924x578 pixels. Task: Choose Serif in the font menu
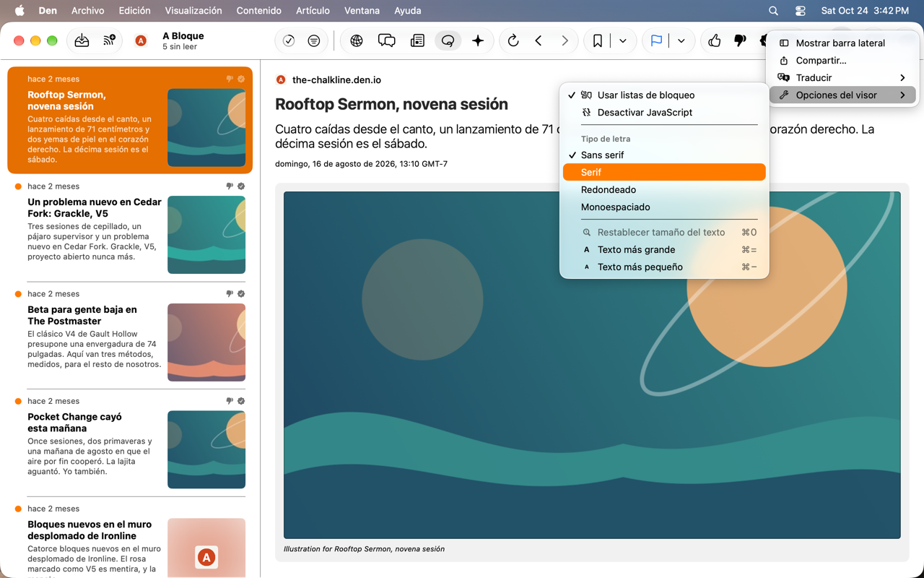664,172
